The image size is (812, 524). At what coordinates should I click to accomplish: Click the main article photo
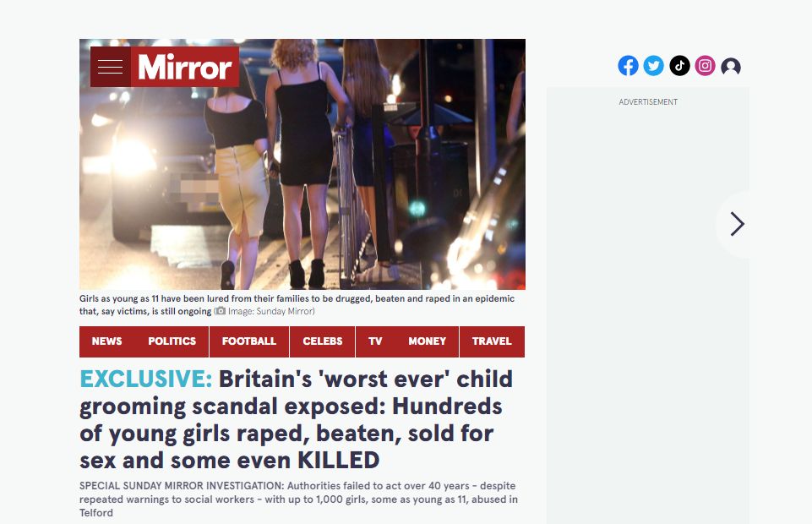point(302,164)
